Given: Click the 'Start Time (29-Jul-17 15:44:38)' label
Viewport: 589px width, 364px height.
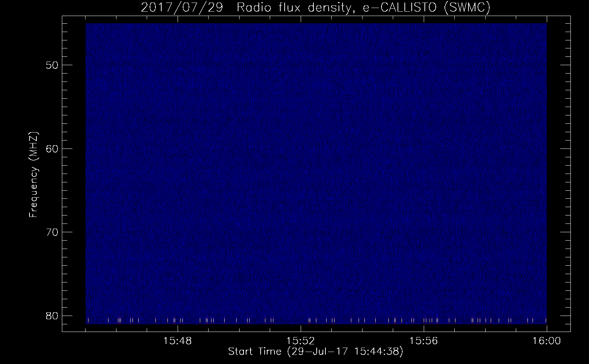Looking at the screenshot, I should pyautogui.click(x=316, y=352).
